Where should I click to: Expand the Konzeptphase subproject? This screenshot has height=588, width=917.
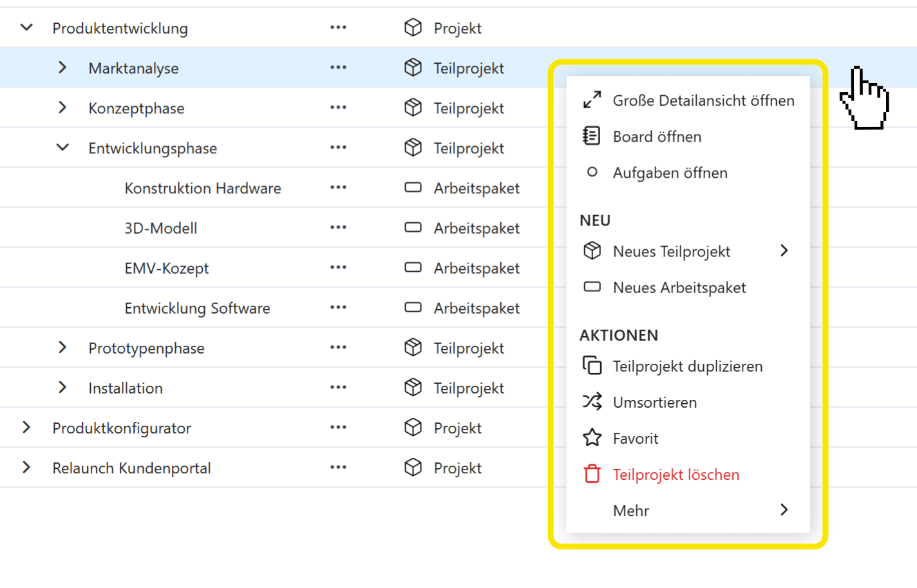click(62, 108)
